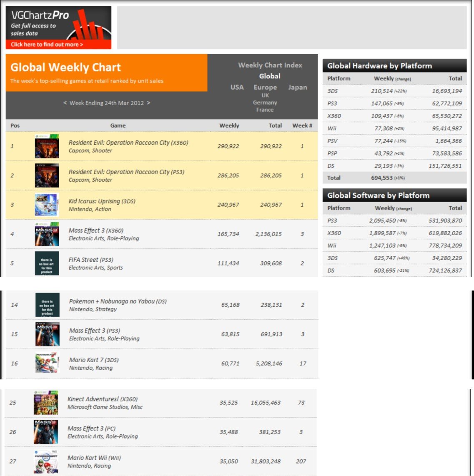The image size is (474, 476).
Task: Open Mario Kart Wii (Wii) title
Action: coord(94,458)
